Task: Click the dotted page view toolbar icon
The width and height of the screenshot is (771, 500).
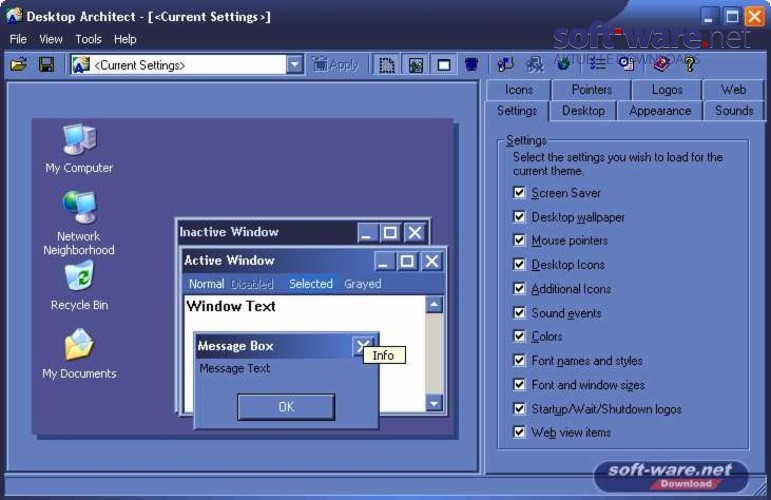Action: tap(387, 65)
